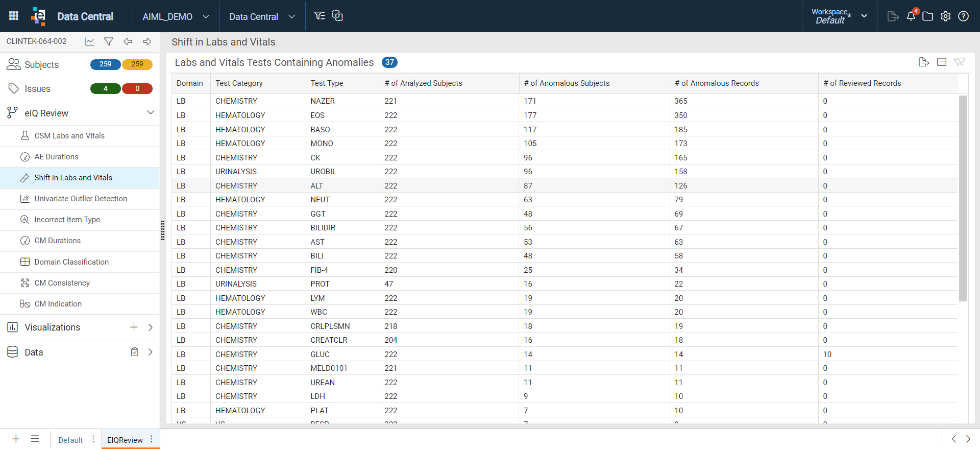Viewport: 980px width, 449px height.
Task: Open the Data Central dropdown menu
Action: click(x=262, y=16)
